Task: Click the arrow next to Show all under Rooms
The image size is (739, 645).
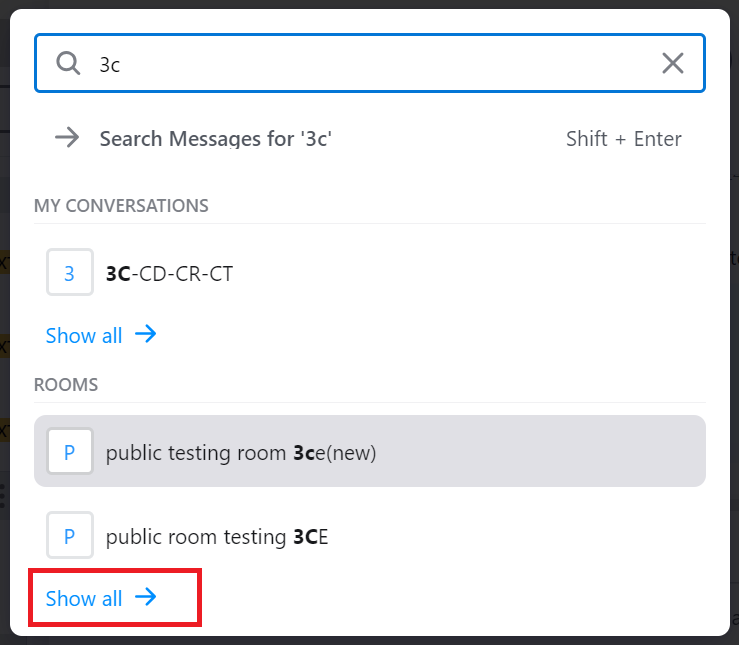Action: (146, 597)
